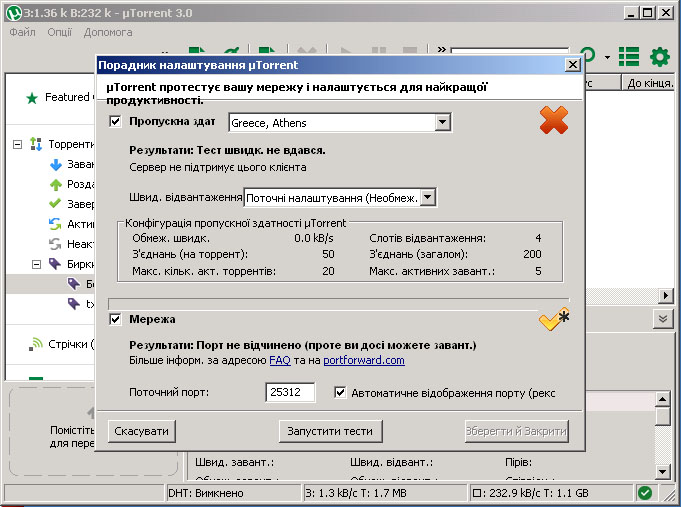Image resolution: width=681 pixels, height=507 pixels.
Task: Open the Файл menu
Action: pyautogui.click(x=23, y=32)
